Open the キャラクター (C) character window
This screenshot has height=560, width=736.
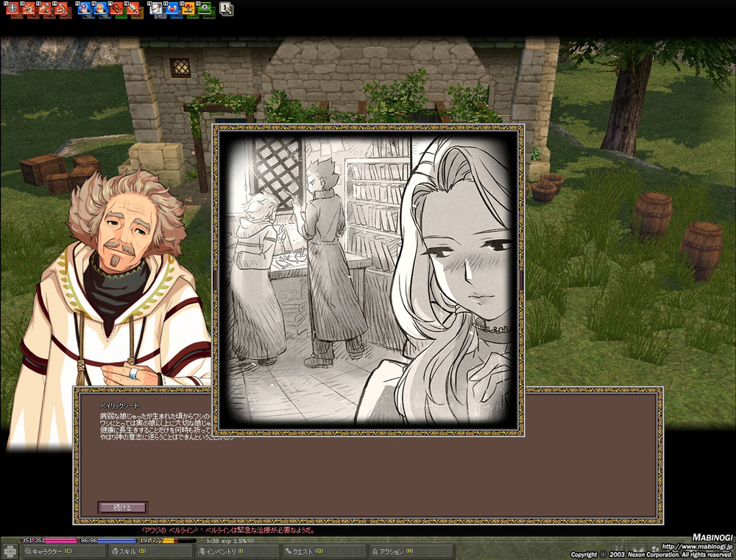click(64, 552)
